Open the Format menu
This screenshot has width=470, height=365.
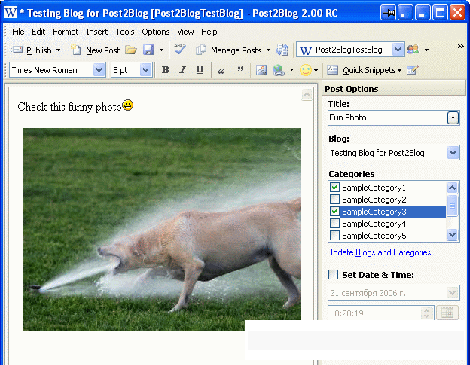(x=65, y=32)
